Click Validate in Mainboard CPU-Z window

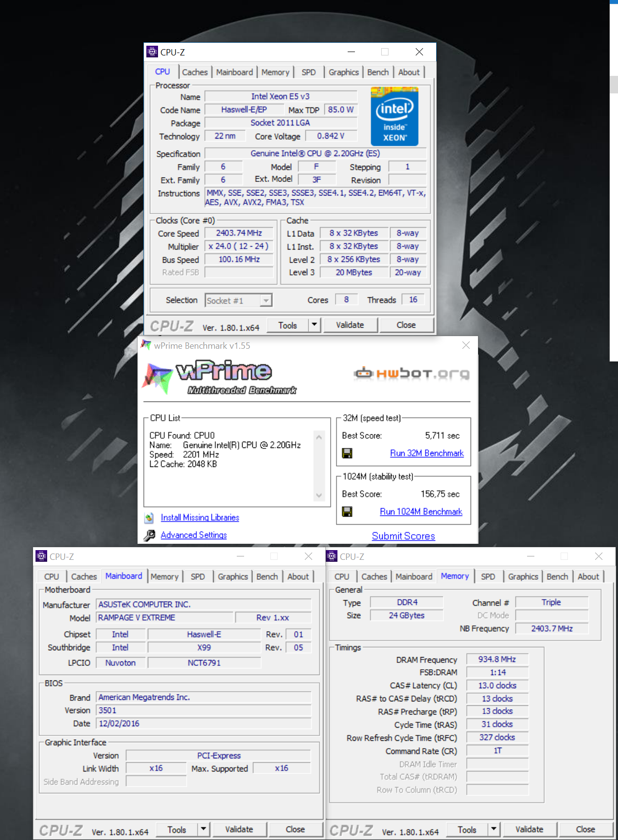pos(239,829)
